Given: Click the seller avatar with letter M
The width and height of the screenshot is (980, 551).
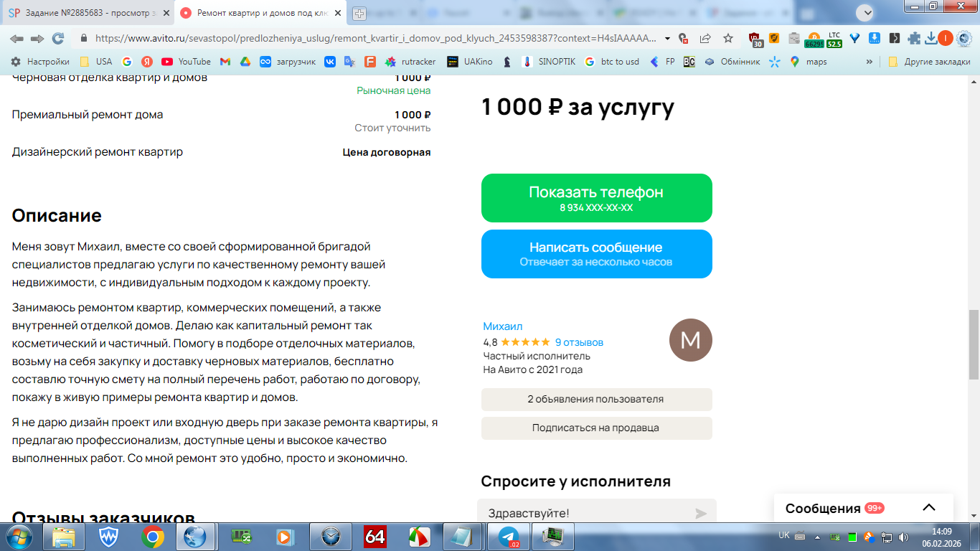Looking at the screenshot, I should pos(690,340).
